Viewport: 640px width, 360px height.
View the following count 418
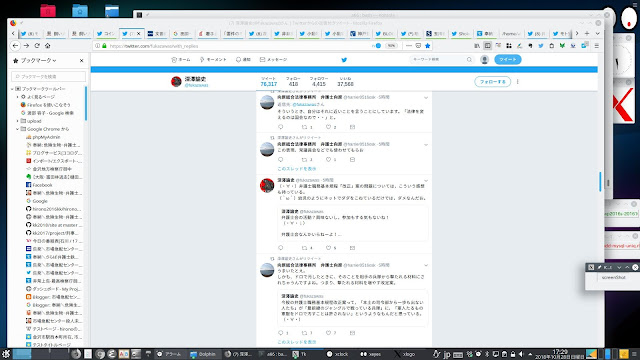click(293, 82)
